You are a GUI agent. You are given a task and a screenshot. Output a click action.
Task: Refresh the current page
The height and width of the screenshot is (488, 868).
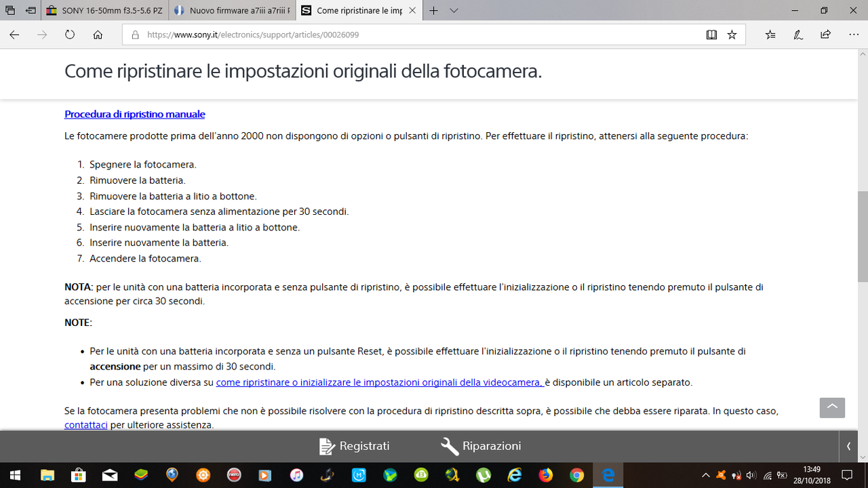pyautogui.click(x=70, y=35)
